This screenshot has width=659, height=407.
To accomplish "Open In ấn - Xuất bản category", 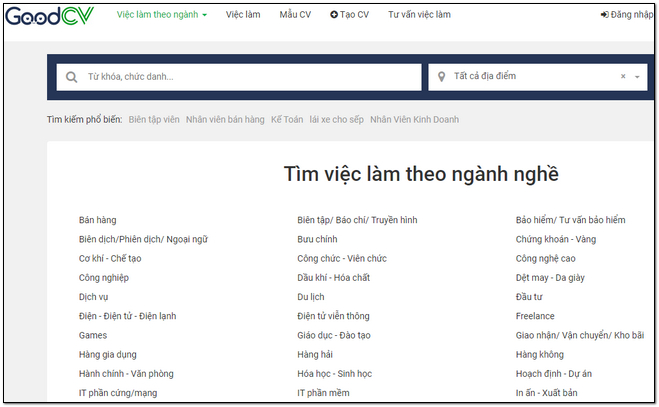I will (x=546, y=393).
